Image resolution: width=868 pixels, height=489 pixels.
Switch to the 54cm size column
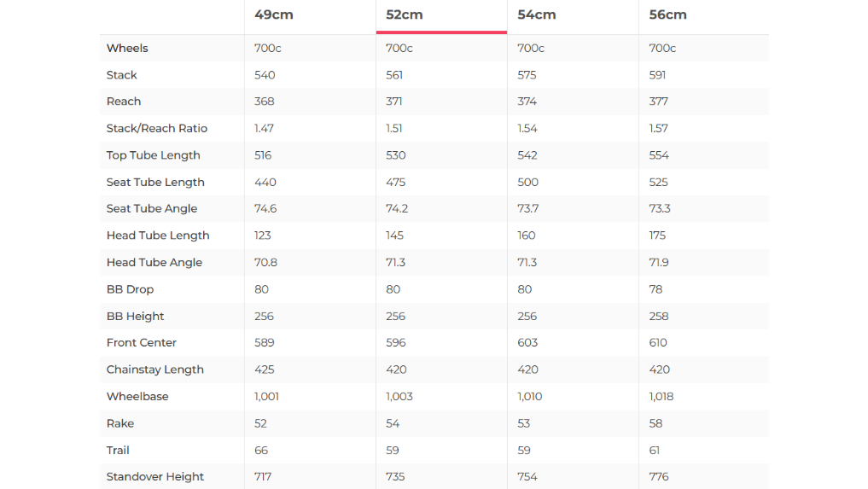[537, 15]
